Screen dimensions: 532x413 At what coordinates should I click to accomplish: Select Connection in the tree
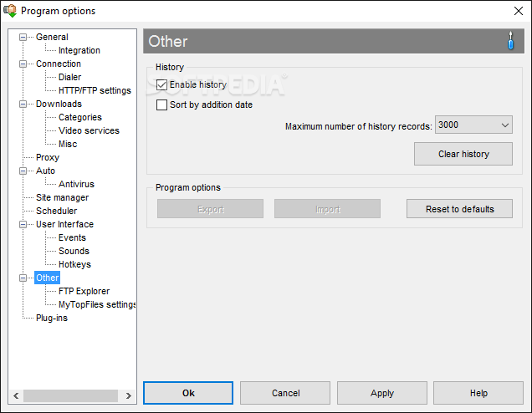[x=59, y=64]
